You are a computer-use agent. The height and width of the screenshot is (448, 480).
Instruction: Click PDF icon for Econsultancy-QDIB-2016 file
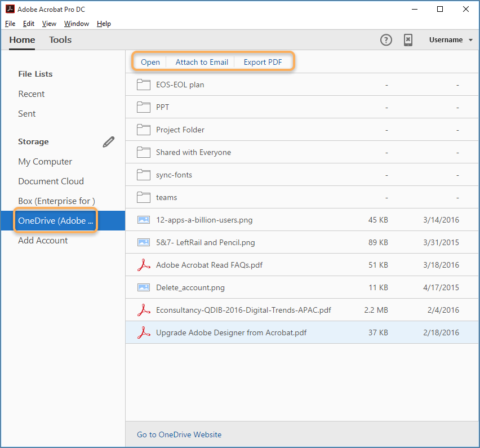click(x=144, y=310)
